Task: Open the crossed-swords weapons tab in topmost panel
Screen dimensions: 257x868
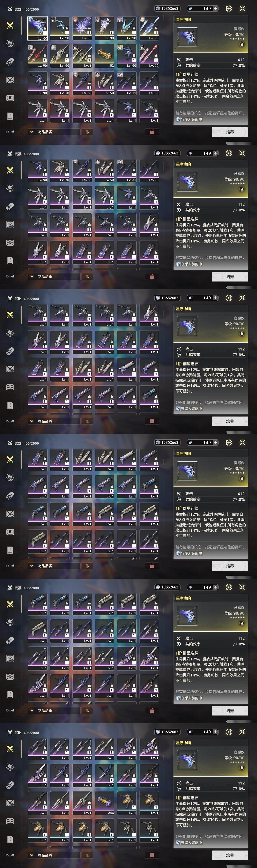Action: 10,25
